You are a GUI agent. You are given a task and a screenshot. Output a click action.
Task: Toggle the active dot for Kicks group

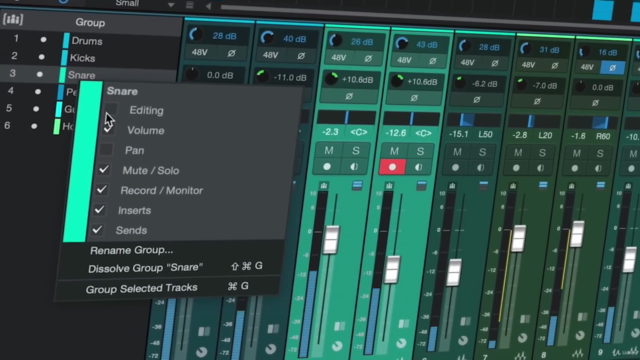[42, 57]
